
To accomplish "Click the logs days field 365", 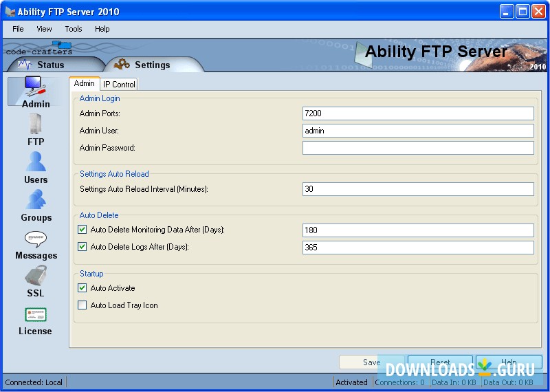I will click(418, 248).
